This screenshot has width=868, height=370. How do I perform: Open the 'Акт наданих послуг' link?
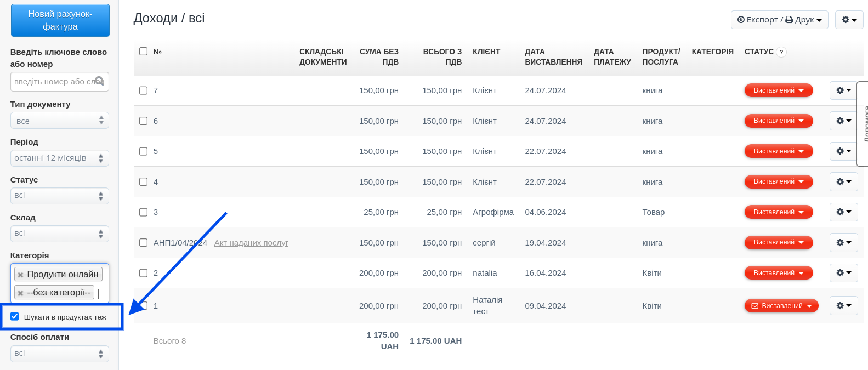coord(251,243)
